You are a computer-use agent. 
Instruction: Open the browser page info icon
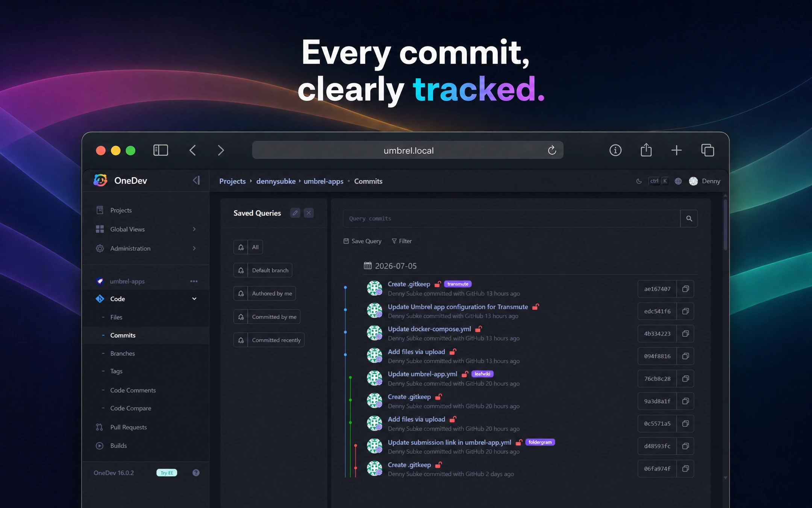(615, 150)
